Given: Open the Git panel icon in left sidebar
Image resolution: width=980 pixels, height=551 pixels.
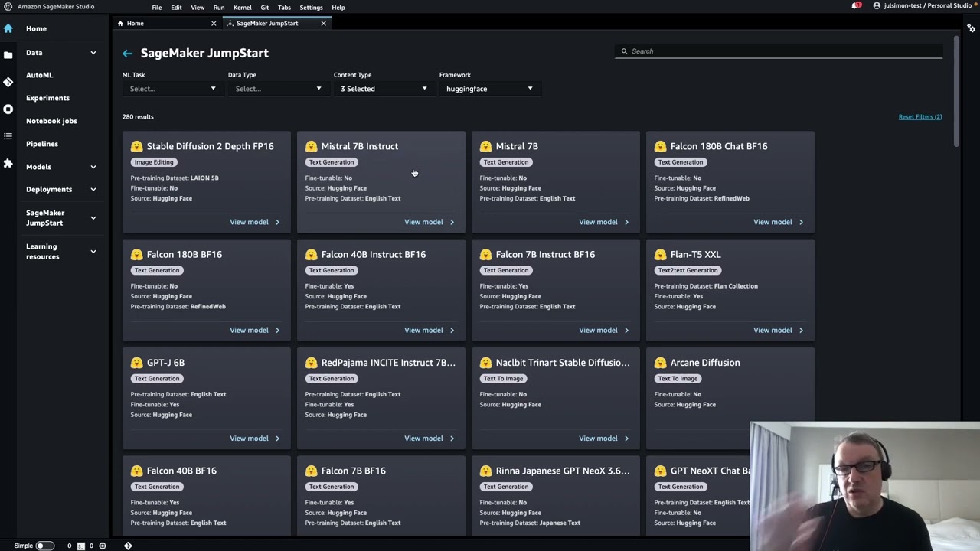Looking at the screenshot, I should (x=8, y=82).
